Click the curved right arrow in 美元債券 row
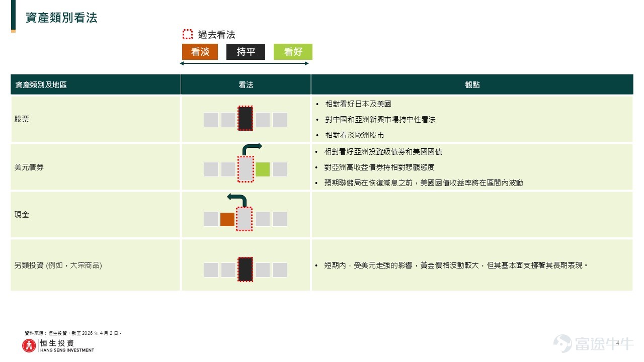644x362 pixels. click(252, 149)
